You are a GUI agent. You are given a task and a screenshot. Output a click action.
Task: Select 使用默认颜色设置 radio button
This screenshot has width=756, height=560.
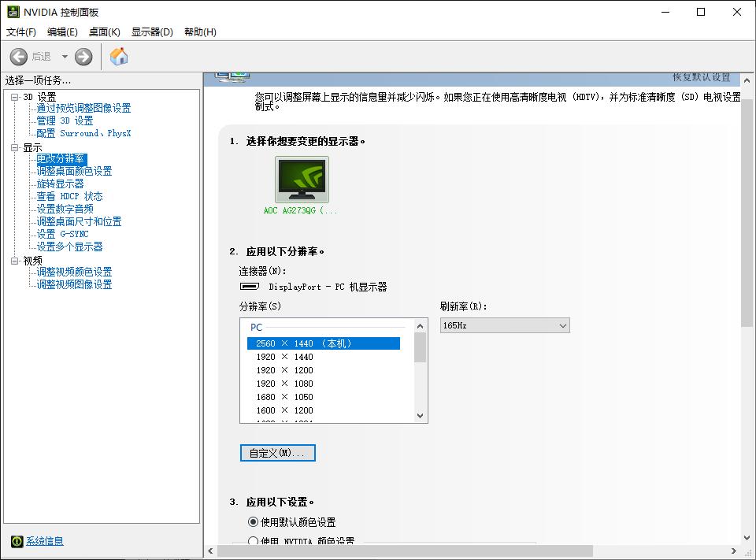tap(253, 522)
